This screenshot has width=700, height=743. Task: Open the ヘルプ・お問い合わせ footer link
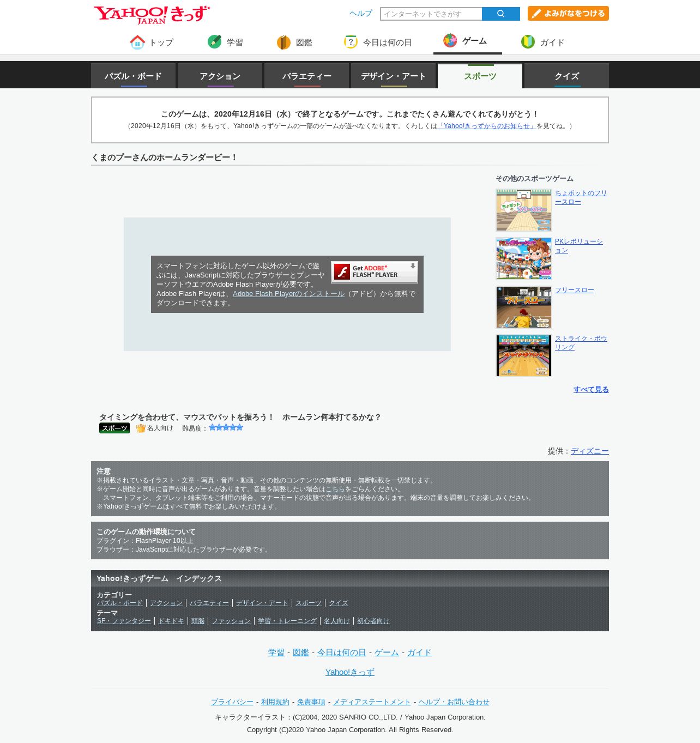[x=454, y=702]
